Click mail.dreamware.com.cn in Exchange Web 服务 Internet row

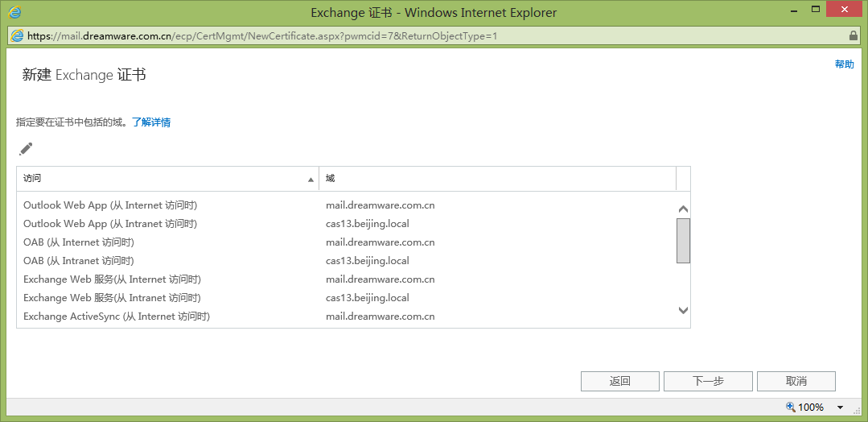pos(381,279)
